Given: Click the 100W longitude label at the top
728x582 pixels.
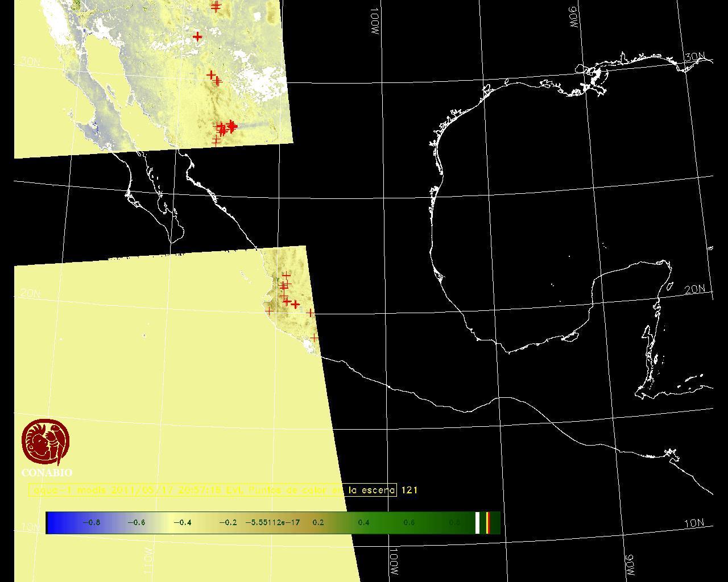Looking at the screenshot, I should [x=374, y=22].
